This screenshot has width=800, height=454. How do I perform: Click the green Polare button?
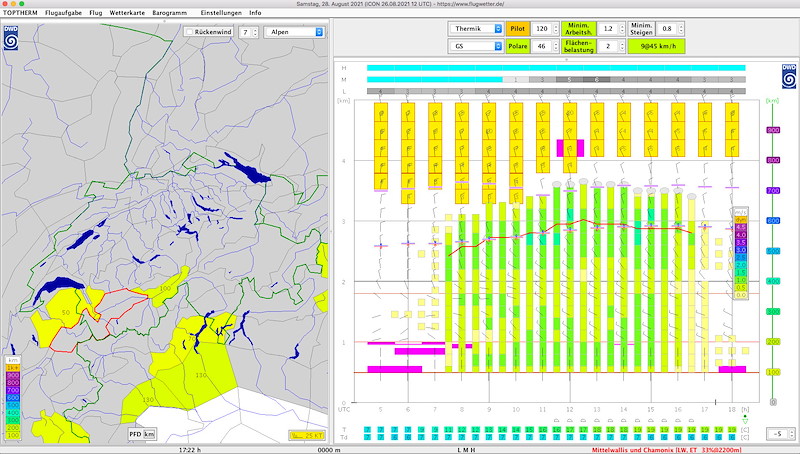(x=517, y=46)
